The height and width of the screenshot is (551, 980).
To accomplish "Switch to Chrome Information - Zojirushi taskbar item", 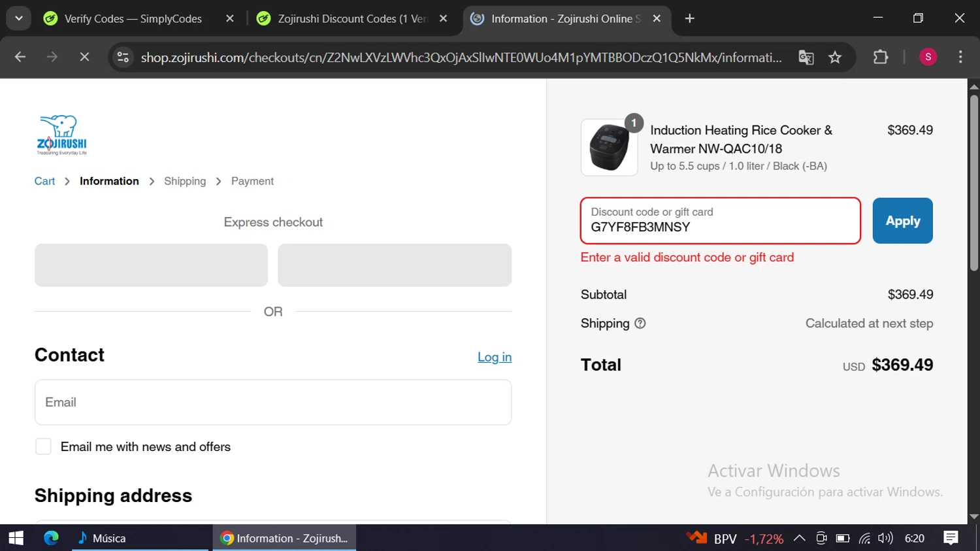I will 284,538.
